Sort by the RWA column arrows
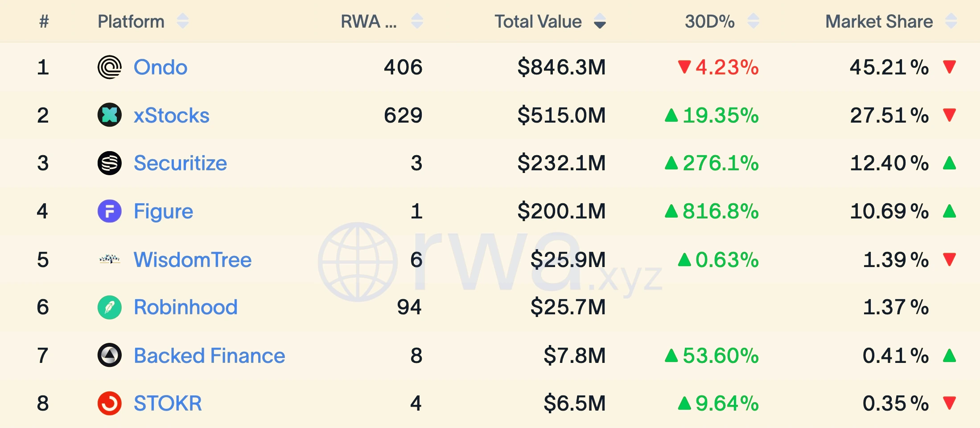Viewport: 980px width, 428px height. [x=417, y=21]
